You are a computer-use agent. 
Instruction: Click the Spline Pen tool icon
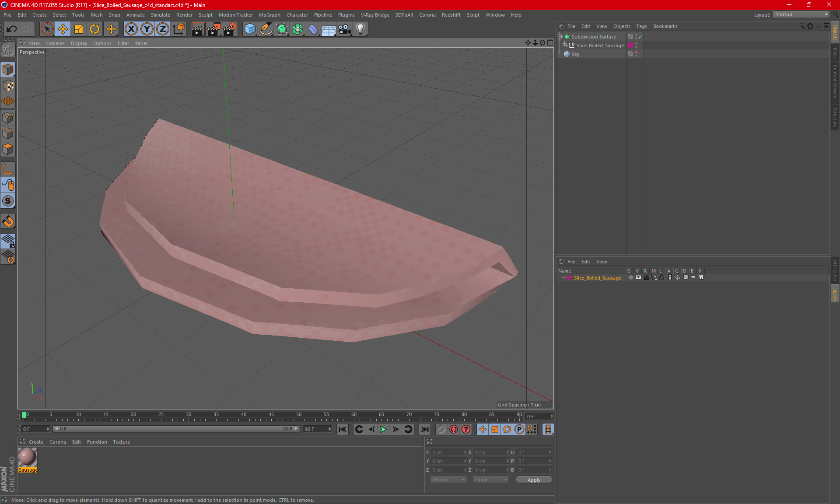click(266, 29)
